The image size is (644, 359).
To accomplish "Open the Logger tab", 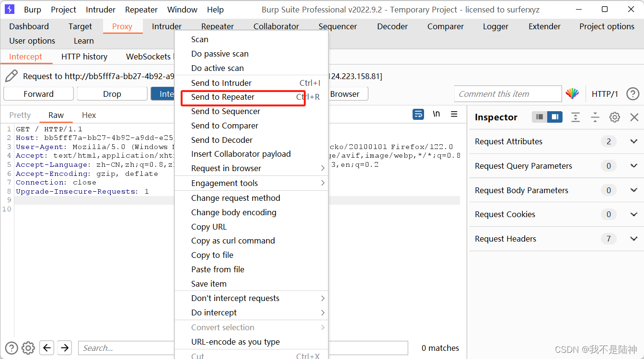I will (x=495, y=26).
